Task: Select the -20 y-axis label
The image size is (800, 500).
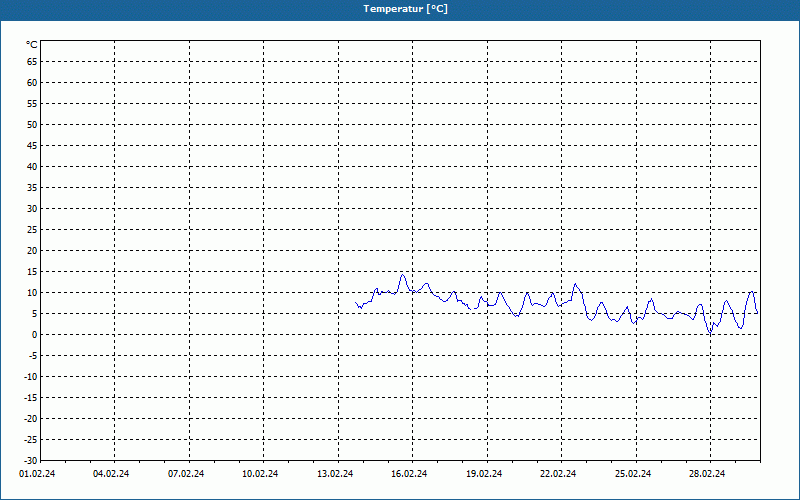Action: tap(31, 419)
